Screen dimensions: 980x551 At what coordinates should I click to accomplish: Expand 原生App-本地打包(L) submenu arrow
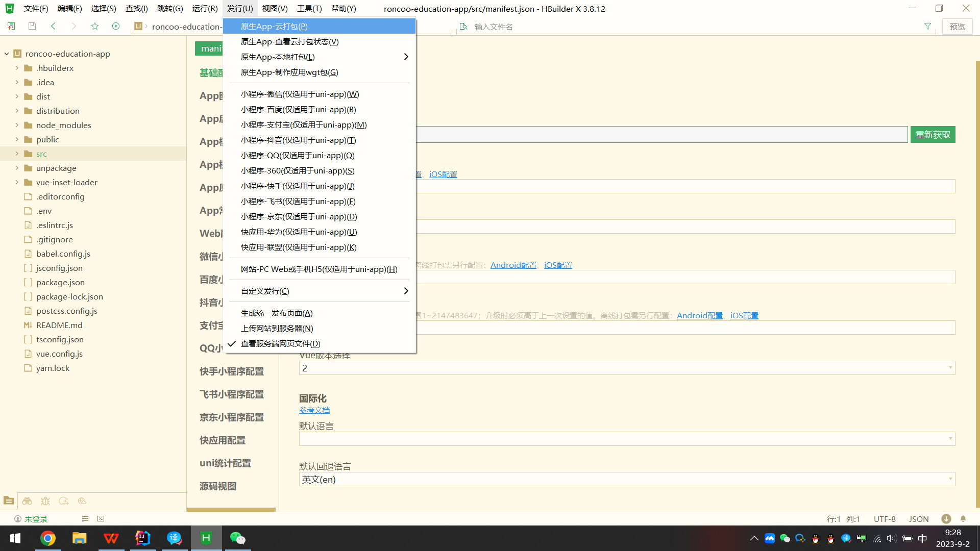pos(406,57)
